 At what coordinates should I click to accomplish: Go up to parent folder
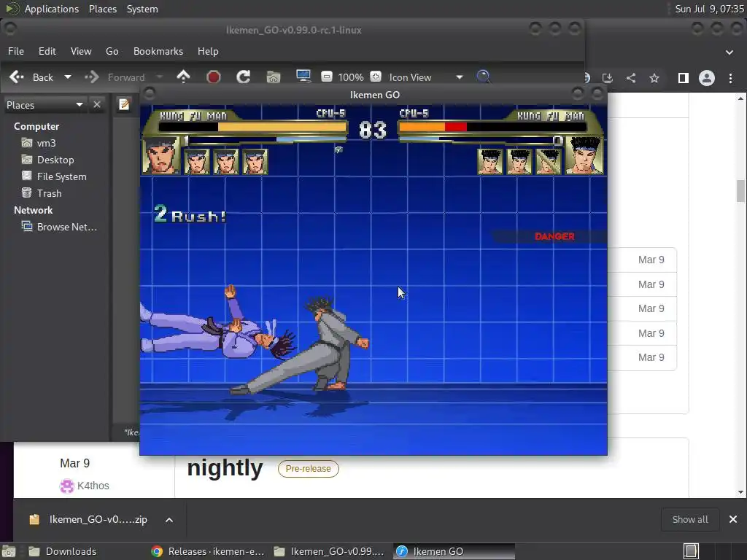pyautogui.click(x=183, y=77)
